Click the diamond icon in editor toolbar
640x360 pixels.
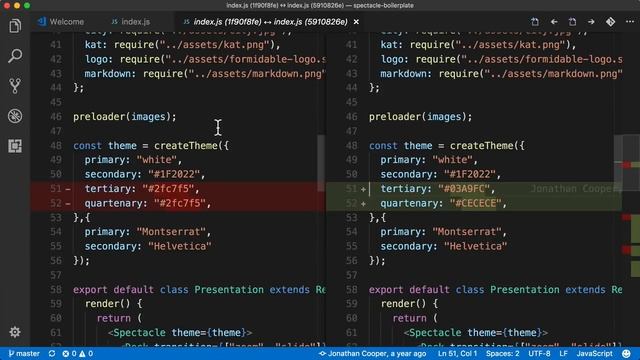(x=610, y=22)
